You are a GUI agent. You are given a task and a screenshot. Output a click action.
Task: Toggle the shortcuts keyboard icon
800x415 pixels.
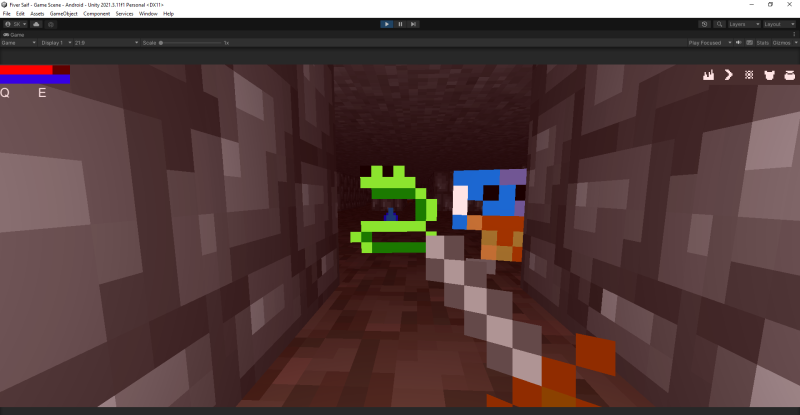click(x=749, y=43)
